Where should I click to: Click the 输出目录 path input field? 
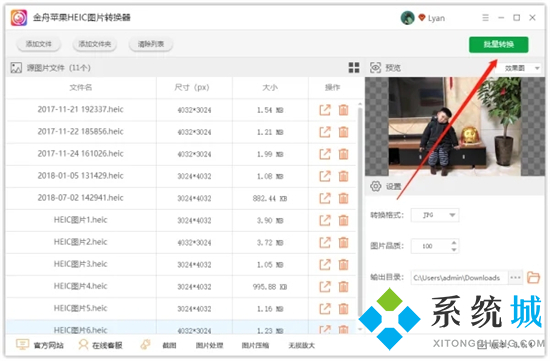click(x=460, y=278)
